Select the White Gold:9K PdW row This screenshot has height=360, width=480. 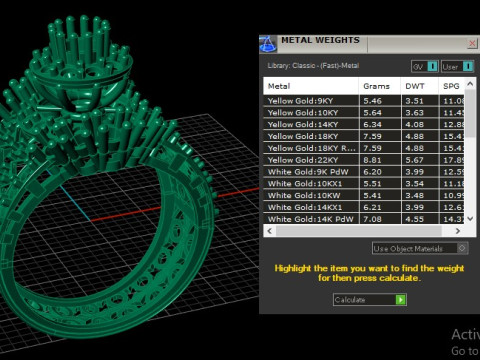coord(364,172)
